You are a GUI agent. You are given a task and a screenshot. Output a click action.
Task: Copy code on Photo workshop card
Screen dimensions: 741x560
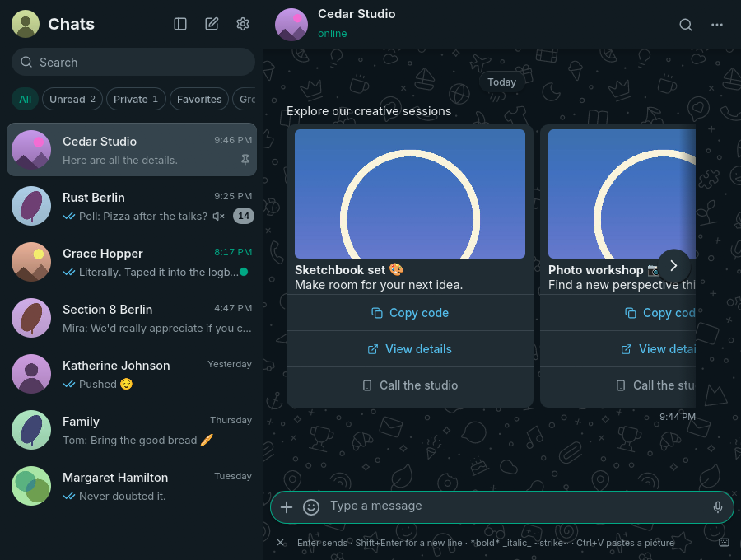click(618, 313)
